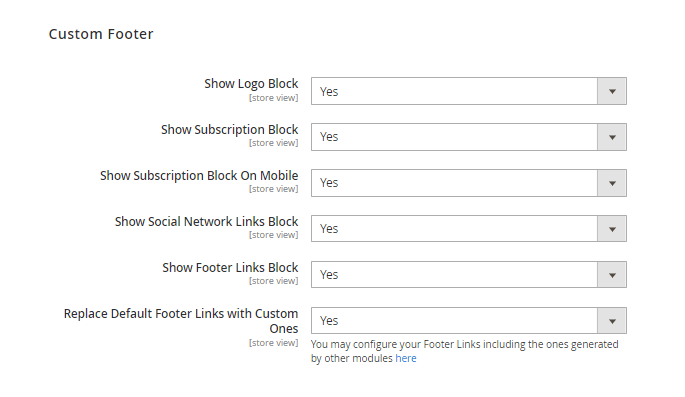685x397 pixels.
Task: Open Show Social Network Links Block select field
Action: pos(469,229)
